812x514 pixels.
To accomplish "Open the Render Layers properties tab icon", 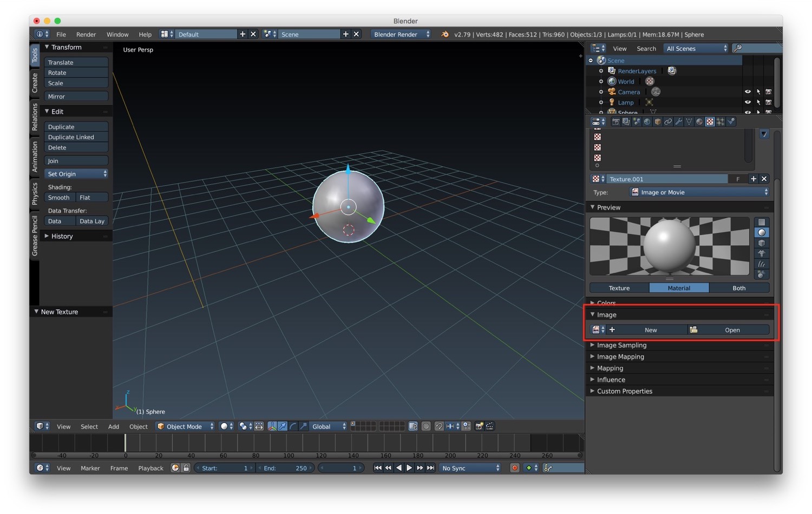I will [626, 122].
